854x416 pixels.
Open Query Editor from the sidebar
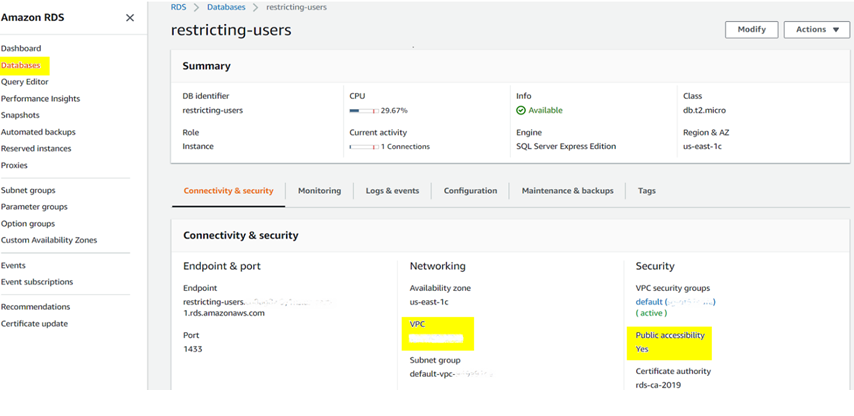(25, 82)
